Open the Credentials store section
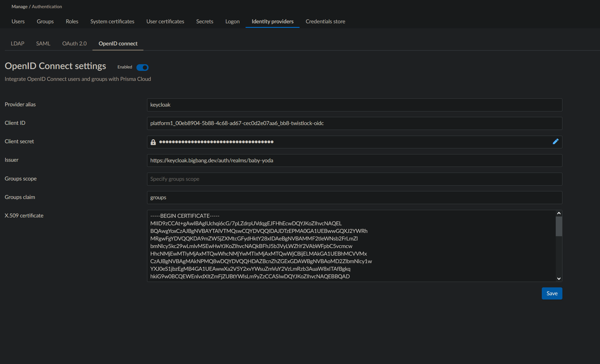This screenshot has width=600, height=364. 325,21
